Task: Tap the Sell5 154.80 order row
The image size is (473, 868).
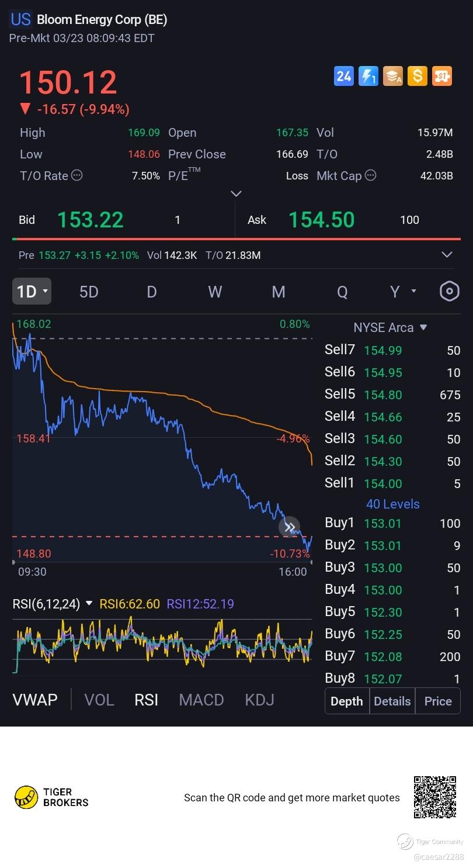Action: 392,395
